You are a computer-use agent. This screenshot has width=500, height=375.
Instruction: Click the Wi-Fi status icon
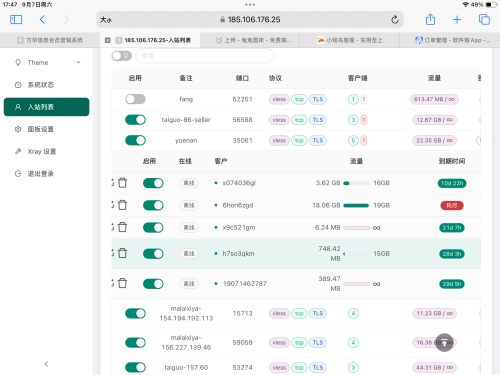click(x=466, y=5)
